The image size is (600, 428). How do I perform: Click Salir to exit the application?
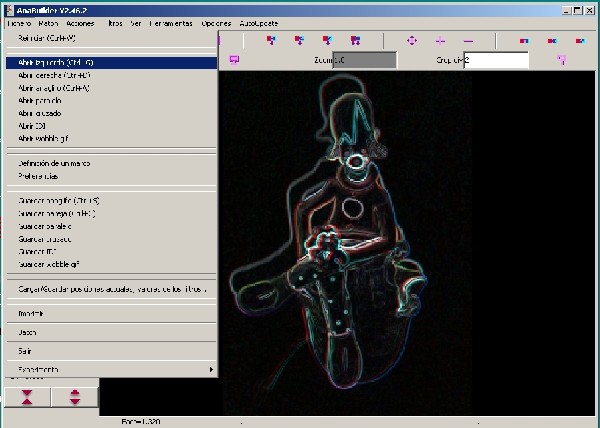25,351
